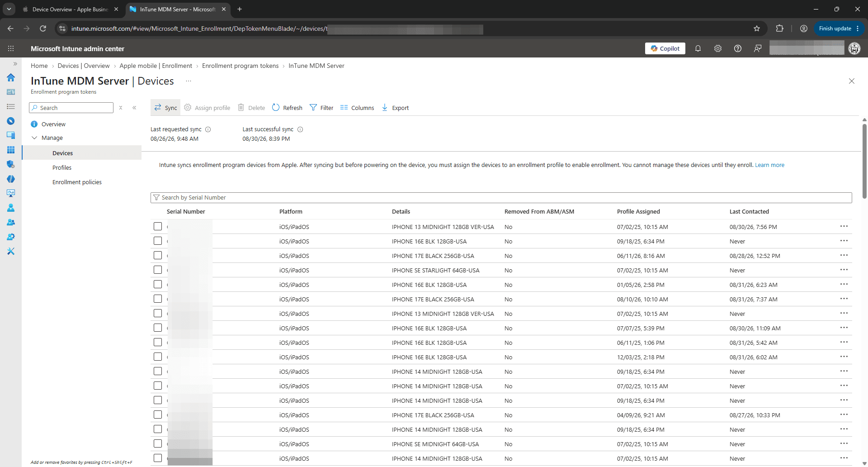Viewport: 868px width, 467px height.
Task: Open help question mark icon
Action: tap(738, 48)
